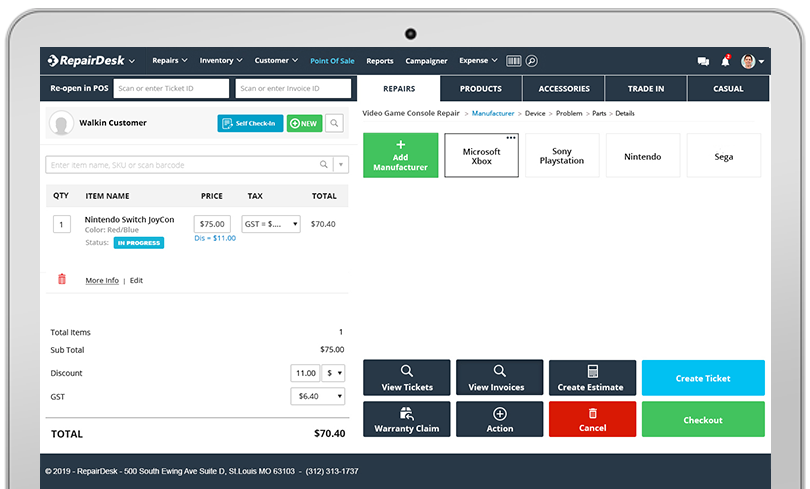The height and width of the screenshot is (489, 810).
Task: Open the RepairDesk logo menu
Action: click(91, 61)
